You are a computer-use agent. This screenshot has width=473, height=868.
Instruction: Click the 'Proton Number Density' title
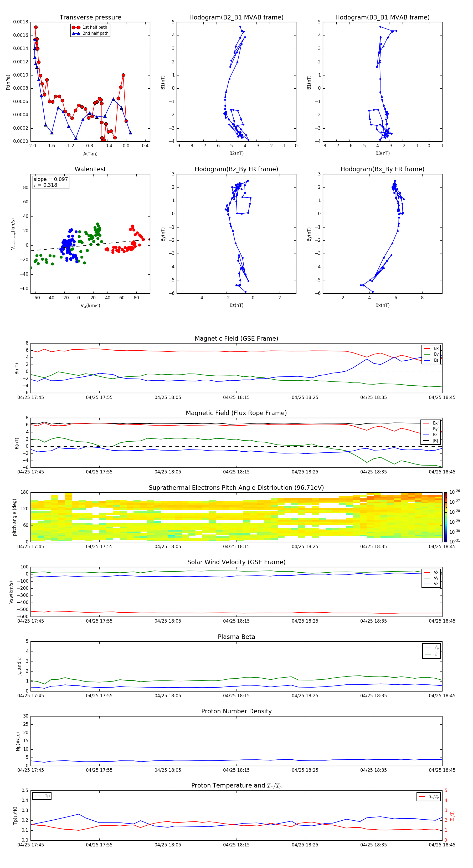tap(236, 711)
